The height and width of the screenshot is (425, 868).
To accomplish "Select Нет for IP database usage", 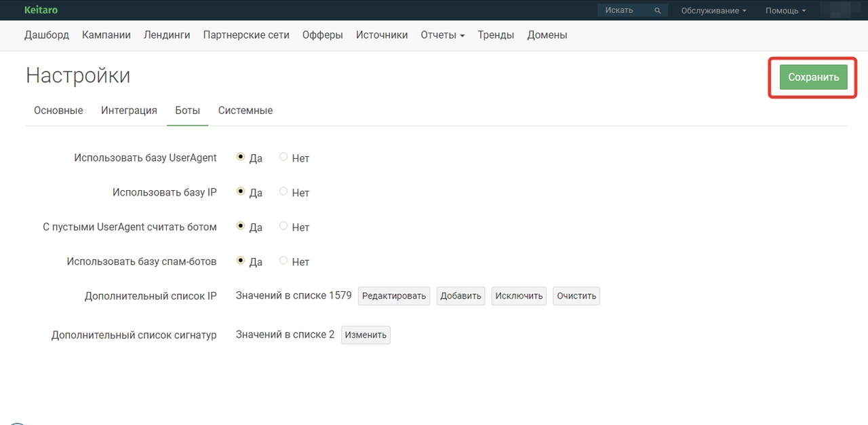I will (283, 191).
